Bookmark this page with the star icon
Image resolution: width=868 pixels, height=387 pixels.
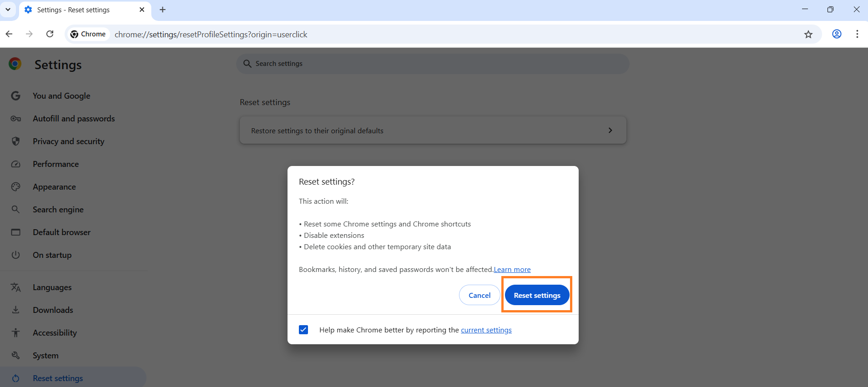point(808,34)
